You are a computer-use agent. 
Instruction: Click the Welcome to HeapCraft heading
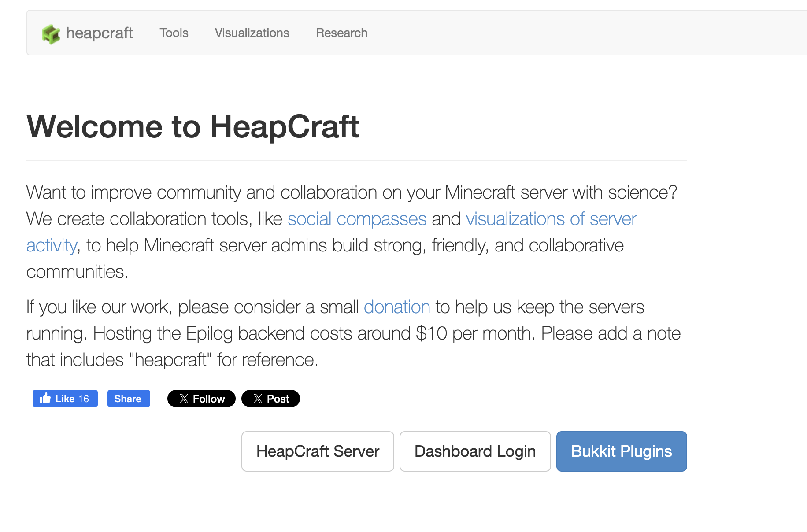[193, 127]
